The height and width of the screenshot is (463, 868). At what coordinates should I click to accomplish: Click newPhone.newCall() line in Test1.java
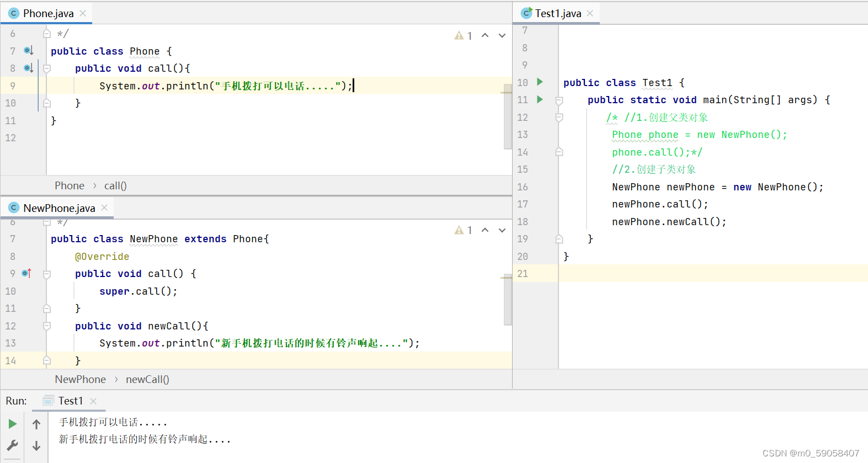pos(669,222)
